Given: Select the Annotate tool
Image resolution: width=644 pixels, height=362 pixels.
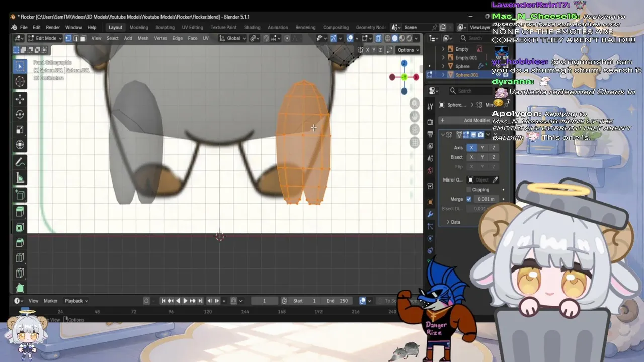Looking at the screenshot, I should 20,162.
